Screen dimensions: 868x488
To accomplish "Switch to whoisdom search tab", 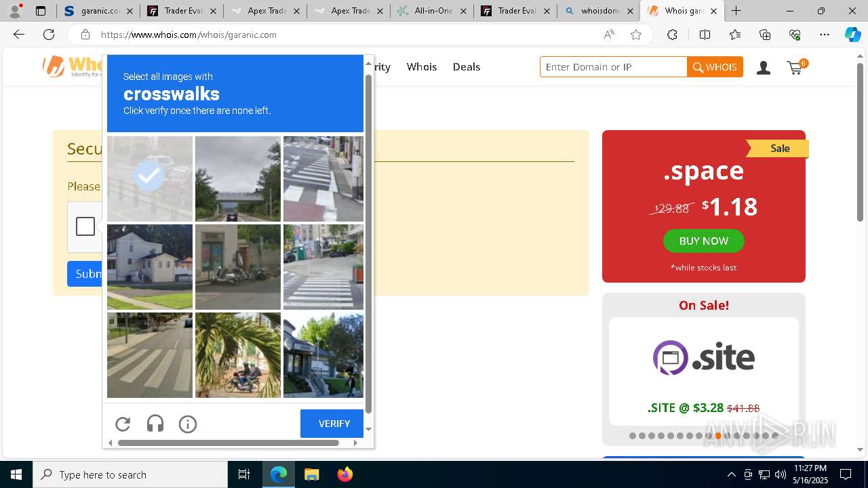I will (x=599, y=11).
